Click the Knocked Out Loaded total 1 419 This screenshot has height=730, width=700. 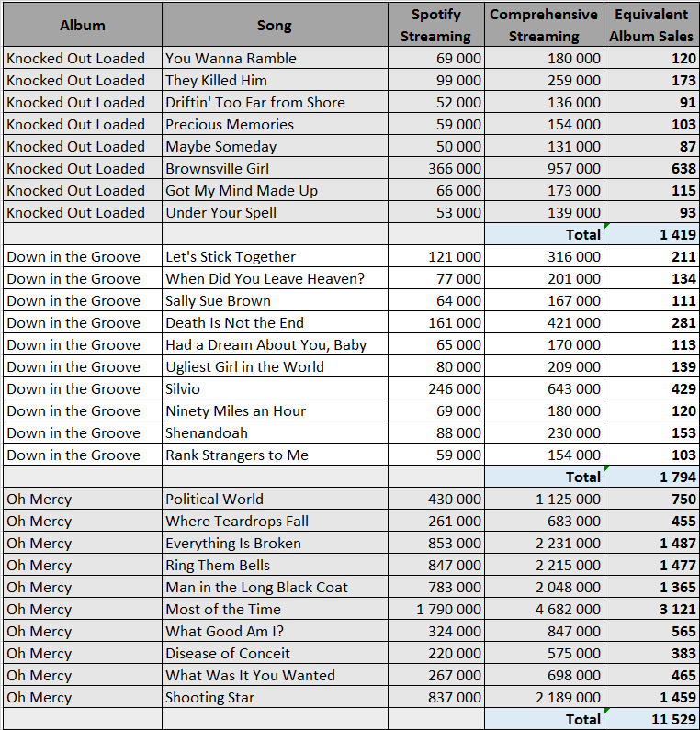[651, 234]
